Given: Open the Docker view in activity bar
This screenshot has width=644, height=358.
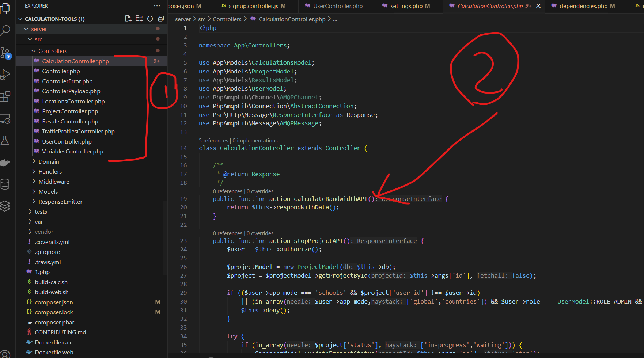Looking at the screenshot, I should click(x=5, y=162).
